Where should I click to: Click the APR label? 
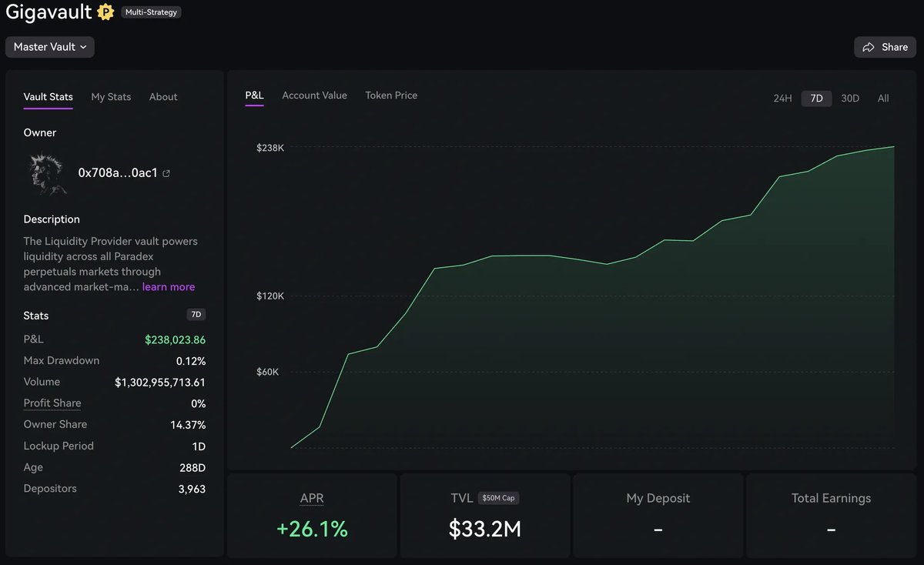click(x=312, y=498)
